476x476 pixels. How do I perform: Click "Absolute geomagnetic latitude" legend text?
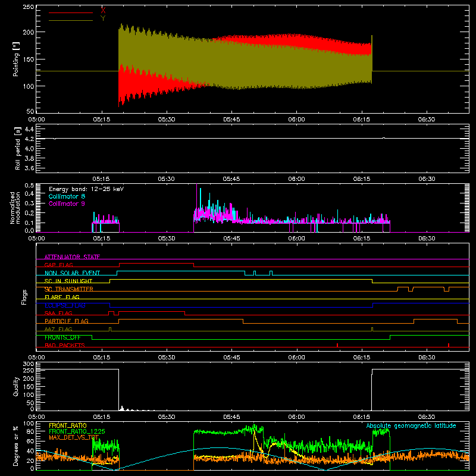tap(411, 425)
